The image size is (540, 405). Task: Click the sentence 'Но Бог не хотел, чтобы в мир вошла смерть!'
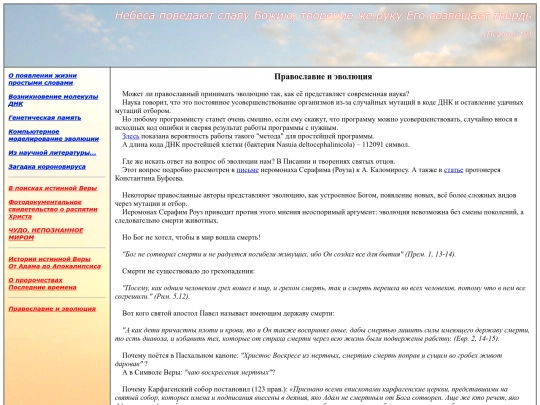click(191, 237)
